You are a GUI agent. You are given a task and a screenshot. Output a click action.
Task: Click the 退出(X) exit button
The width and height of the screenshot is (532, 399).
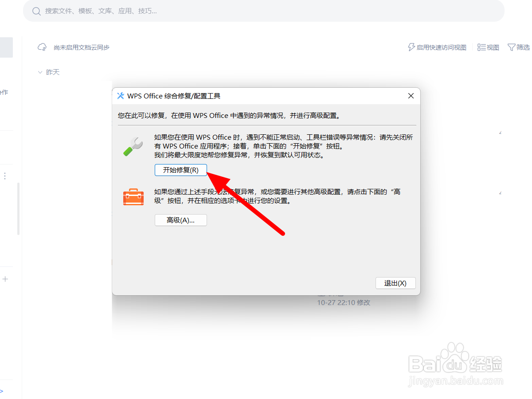395,283
